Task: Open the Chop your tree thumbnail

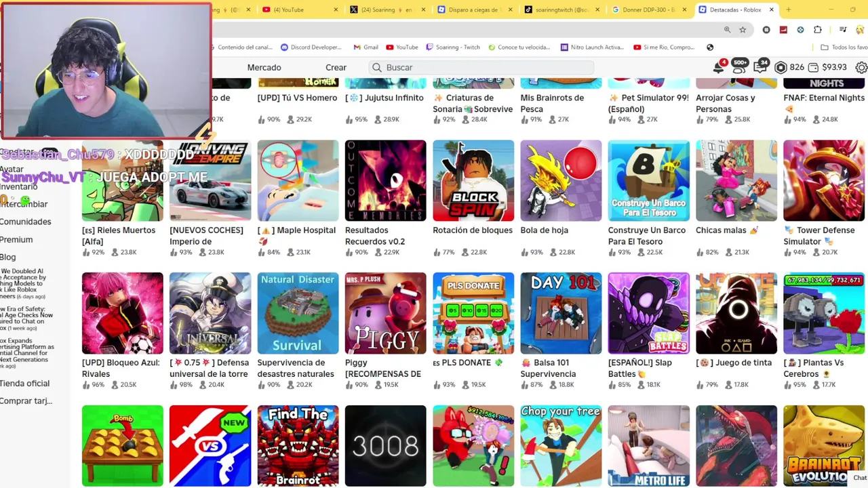Action: tap(561, 445)
